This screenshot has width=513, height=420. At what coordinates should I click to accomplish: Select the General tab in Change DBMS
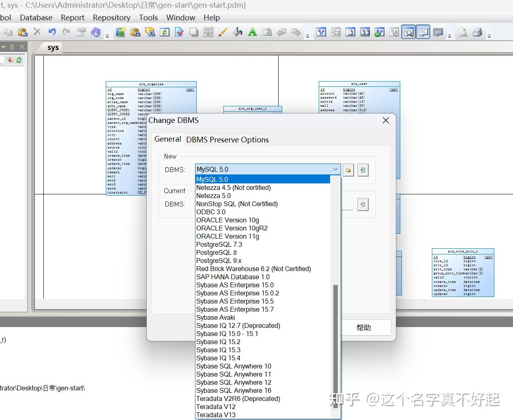(x=167, y=139)
